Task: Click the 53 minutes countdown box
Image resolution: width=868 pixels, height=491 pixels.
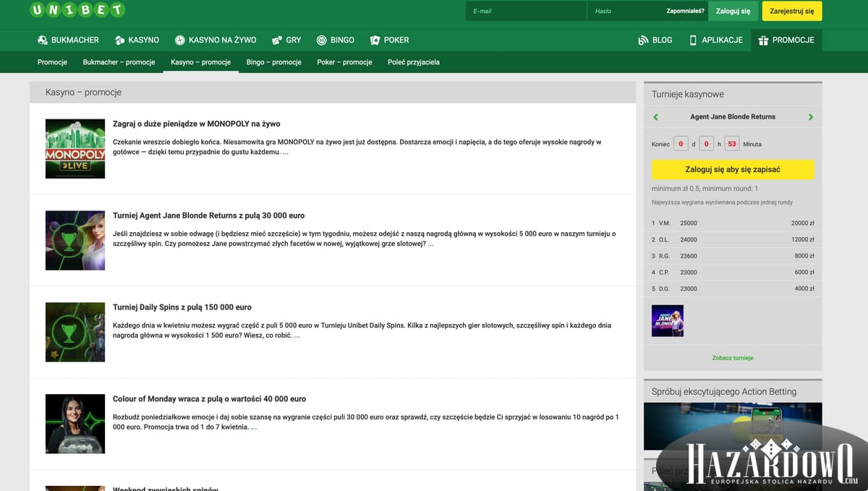Action: coord(732,144)
